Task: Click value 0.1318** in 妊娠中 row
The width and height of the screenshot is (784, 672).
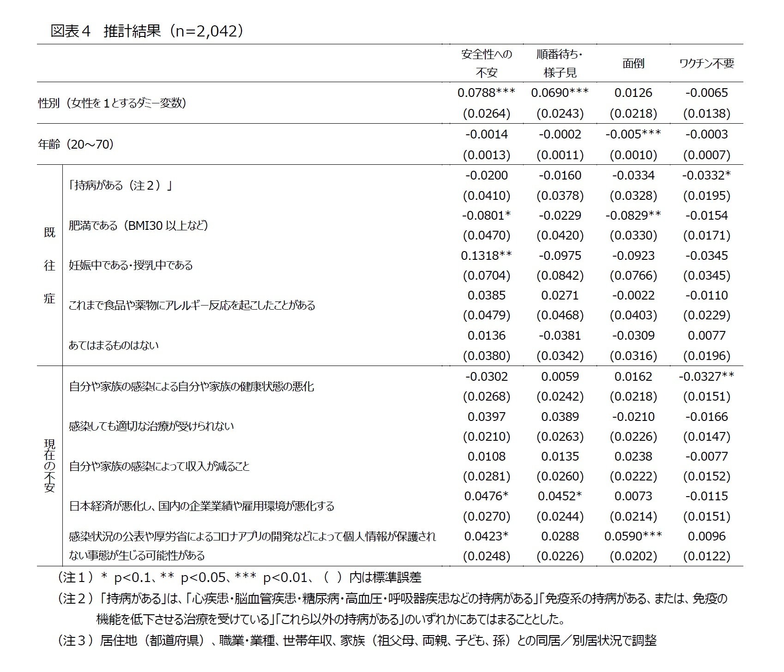Action: [x=487, y=256]
